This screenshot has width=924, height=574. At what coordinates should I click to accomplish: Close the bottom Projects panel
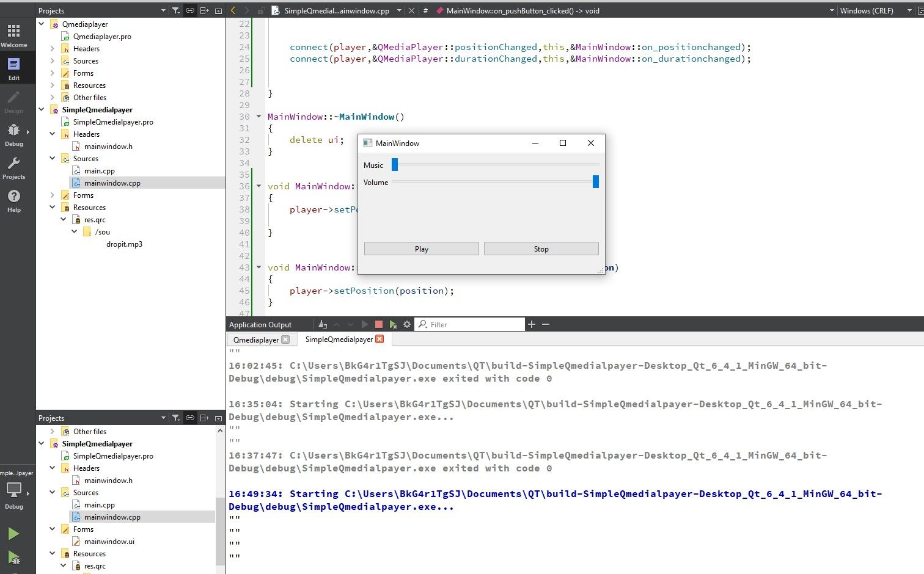tap(218, 418)
